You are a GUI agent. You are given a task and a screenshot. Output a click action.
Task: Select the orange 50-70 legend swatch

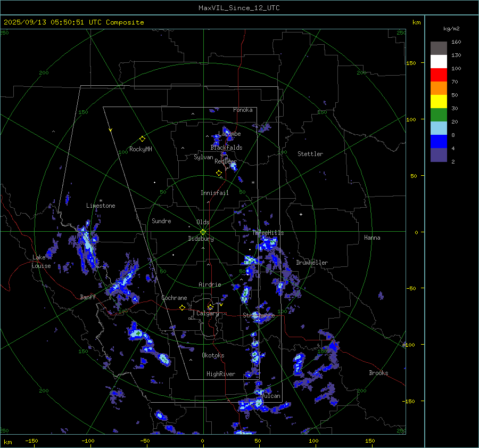coord(439,88)
